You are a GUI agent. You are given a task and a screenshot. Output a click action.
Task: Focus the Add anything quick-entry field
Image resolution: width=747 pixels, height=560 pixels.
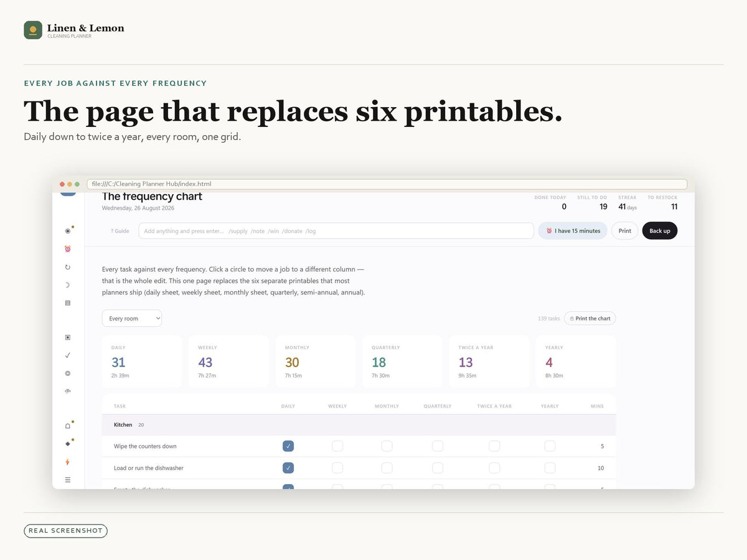tap(336, 231)
